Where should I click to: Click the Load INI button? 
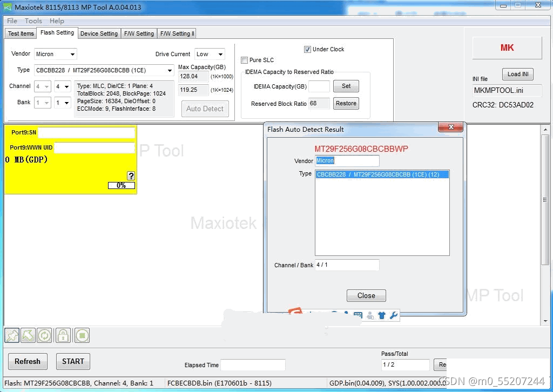[x=518, y=74]
